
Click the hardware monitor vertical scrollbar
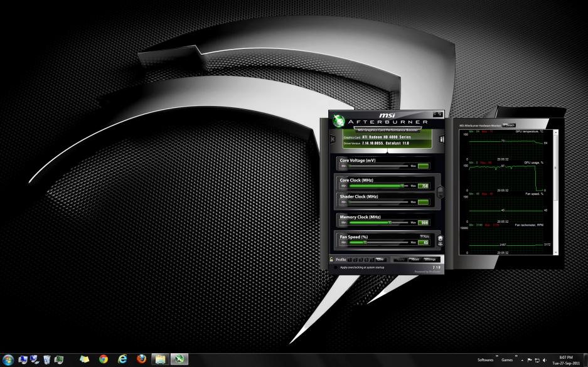pyautogui.click(x=556, y=192)
